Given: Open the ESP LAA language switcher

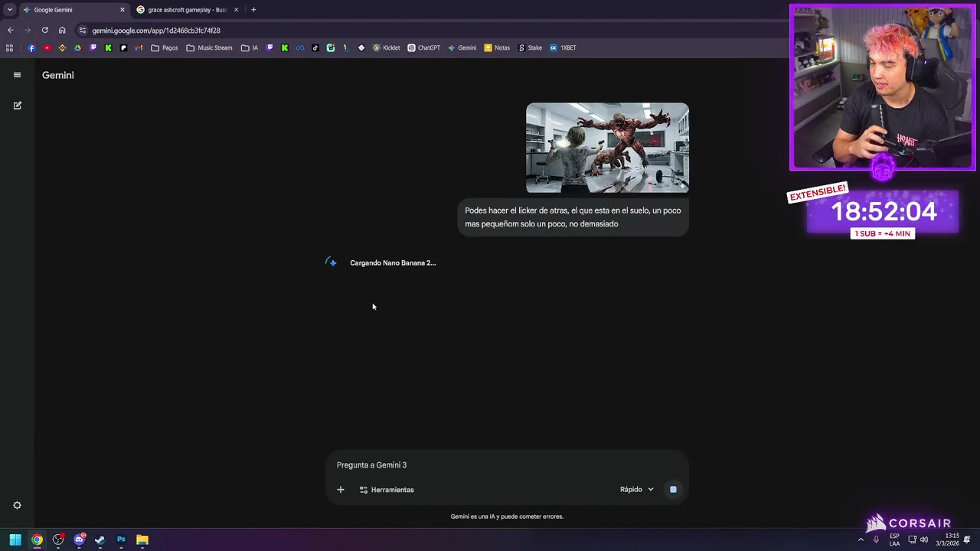Looking at the screenshot, I should 894,540.
